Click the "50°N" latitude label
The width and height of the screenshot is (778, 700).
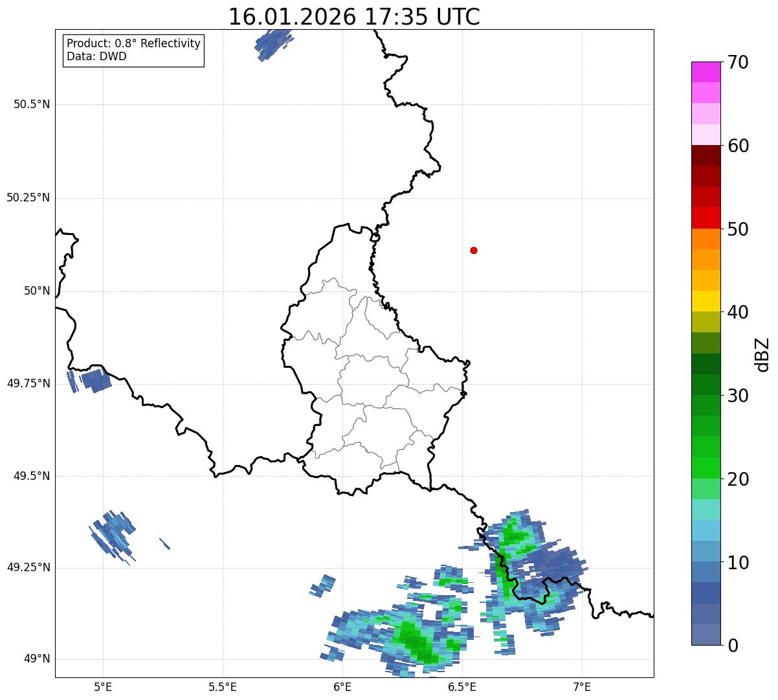tap(37, 291)
